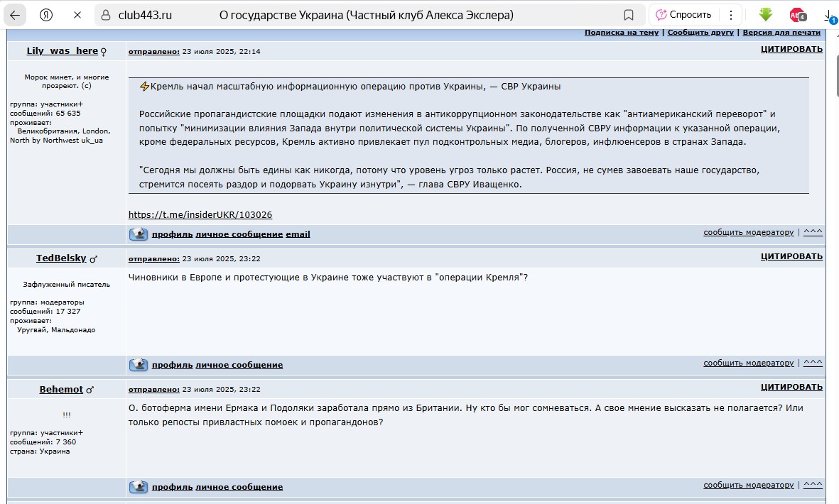Open the Yandex home icon
839x504 pixels.
46,15
